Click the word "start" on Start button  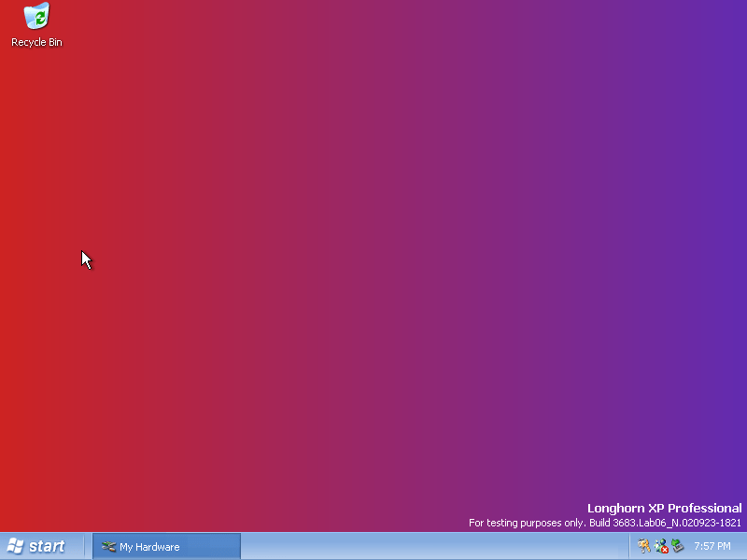click(x=47, y=547)
